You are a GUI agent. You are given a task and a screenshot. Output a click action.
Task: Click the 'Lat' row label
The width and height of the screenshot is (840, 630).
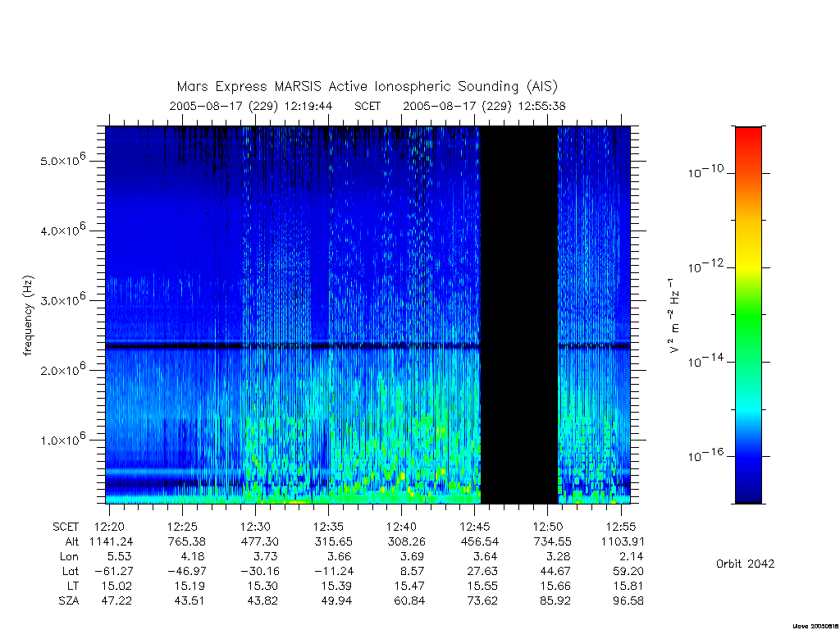71,571
